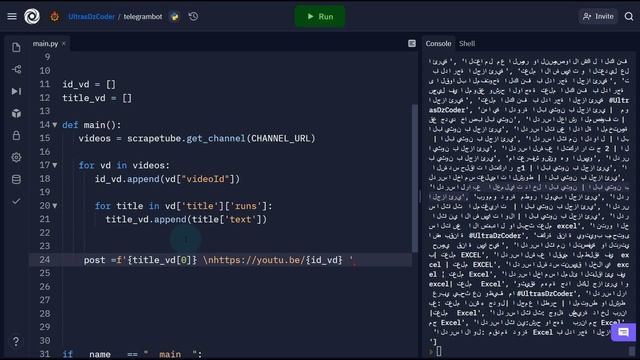Open UltrasDzCoder profile link
Viewport: 640px width, 360px height.
[91, 17]
